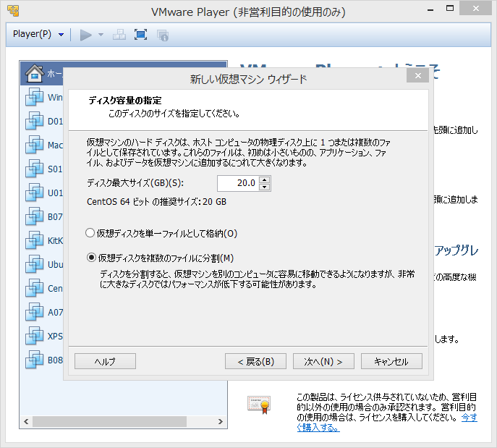
Task: Select split virtual disk into multiple files
Action: click(160, 258)
